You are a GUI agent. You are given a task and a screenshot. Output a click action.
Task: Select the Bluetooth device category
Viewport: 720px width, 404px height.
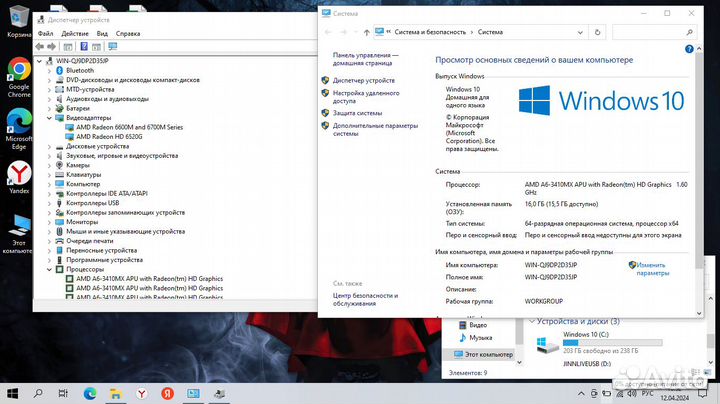pyautogui.click(x=79, y=70)
